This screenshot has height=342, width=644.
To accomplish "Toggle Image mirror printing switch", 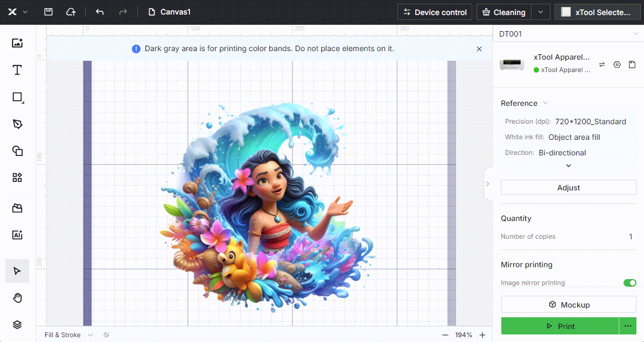I will point(629,283).
